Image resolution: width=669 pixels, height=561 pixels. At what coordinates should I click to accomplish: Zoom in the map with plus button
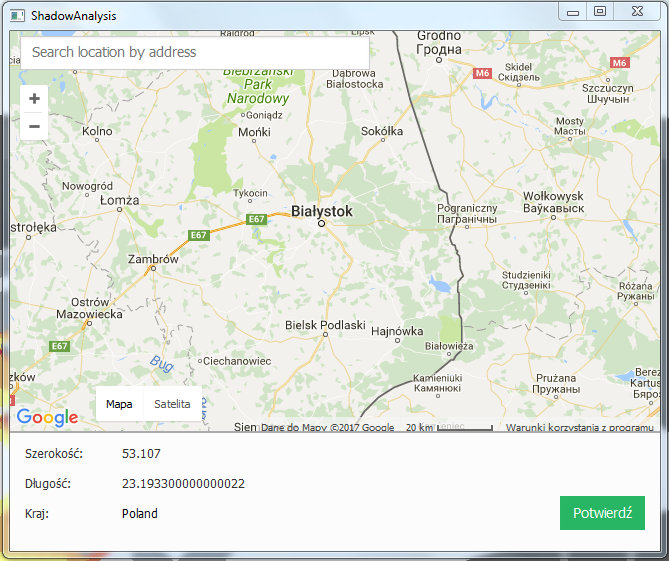pos(34,99)
